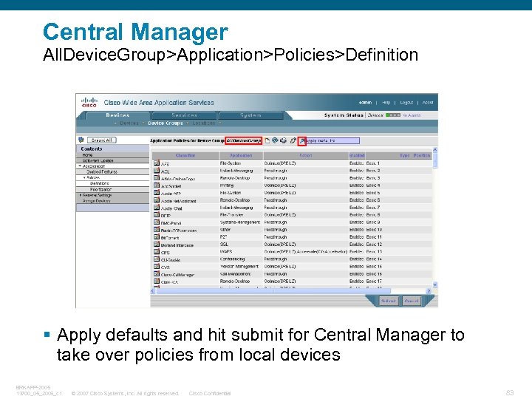The width and height of the screenshot is (532, 399).
Task: Open Home in the Contents panel
Action: 87,154
